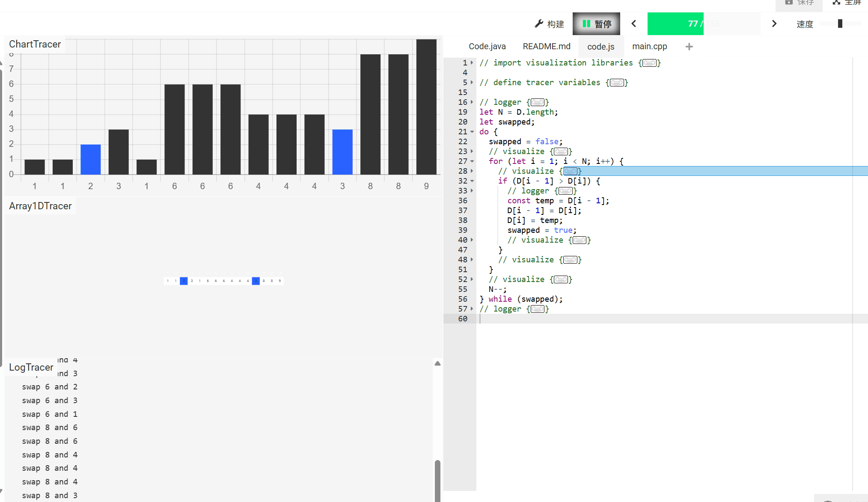Add a new file tab
Viewport: 868px width, 502px height.
[x=689, y=47]
